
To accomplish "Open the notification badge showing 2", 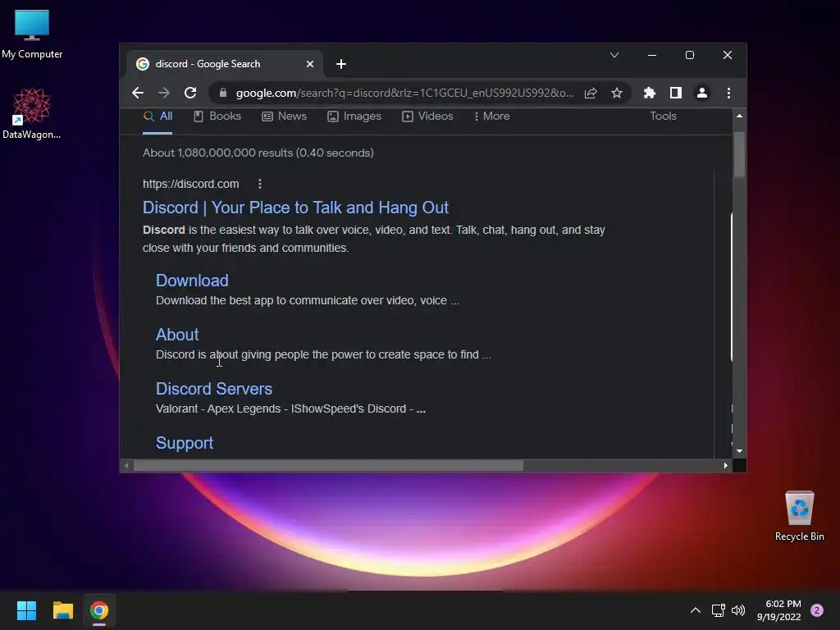I will tap(817, 610).
